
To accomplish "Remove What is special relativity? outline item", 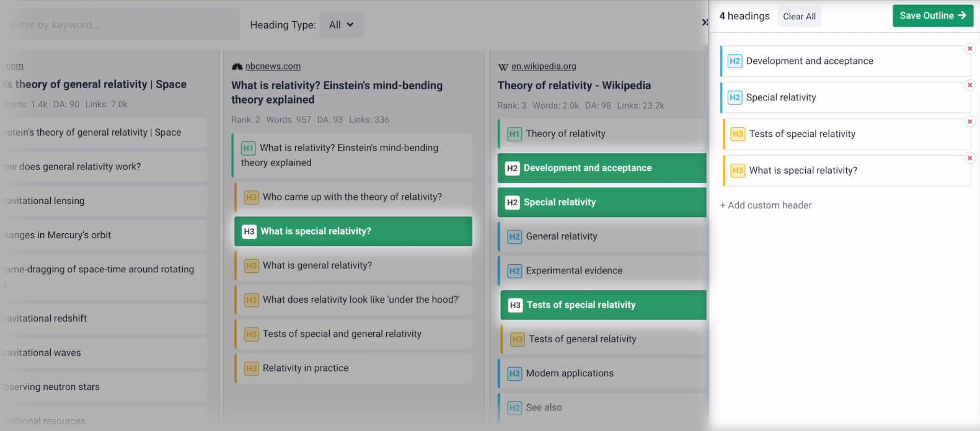I will point(969,158).
